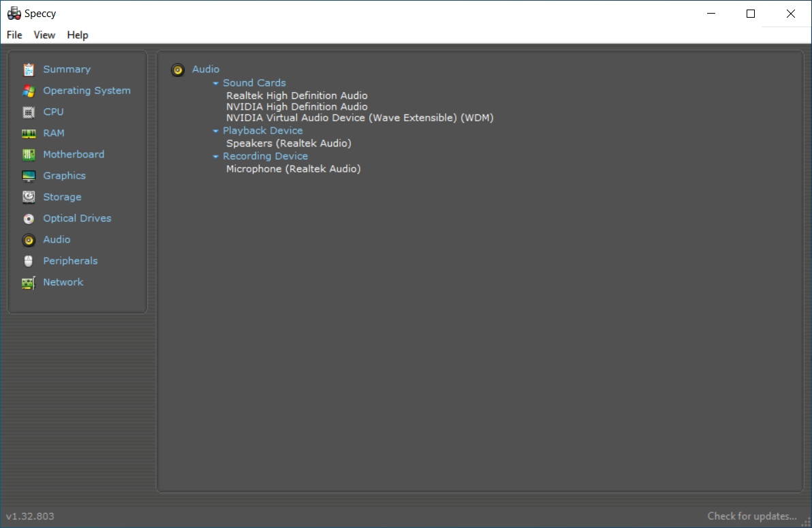Click the Operating System Windows flag icon
The width and height of the screenshot is (812, 528).
point(29,91)
